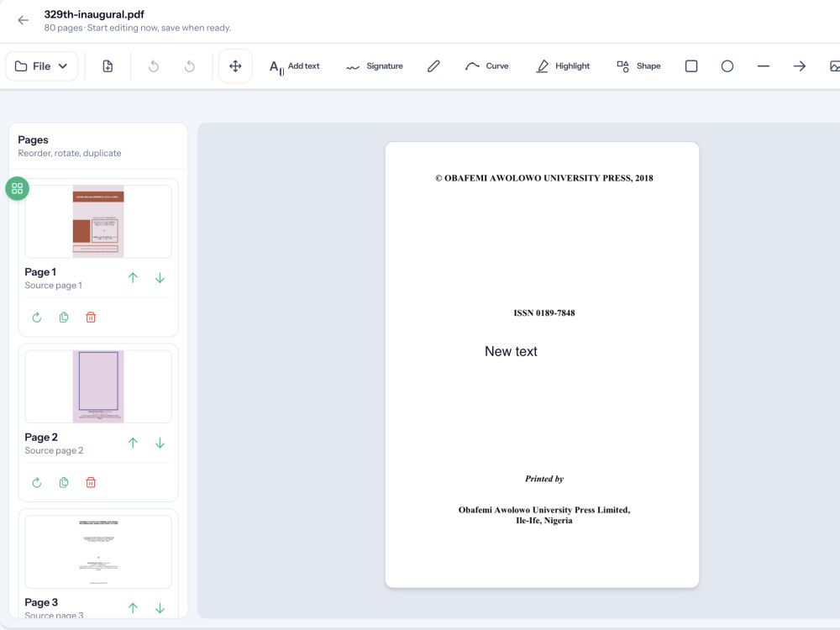Select the circle shape tool
The height and width of the screenshot is (630, 840).
[727, 66]
